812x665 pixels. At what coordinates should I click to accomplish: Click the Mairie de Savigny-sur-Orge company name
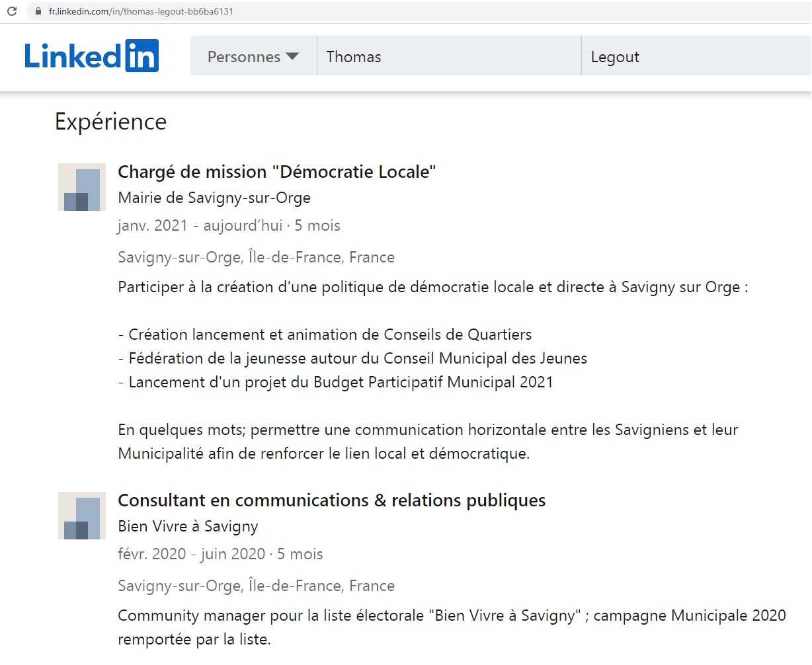coord(214,198)
